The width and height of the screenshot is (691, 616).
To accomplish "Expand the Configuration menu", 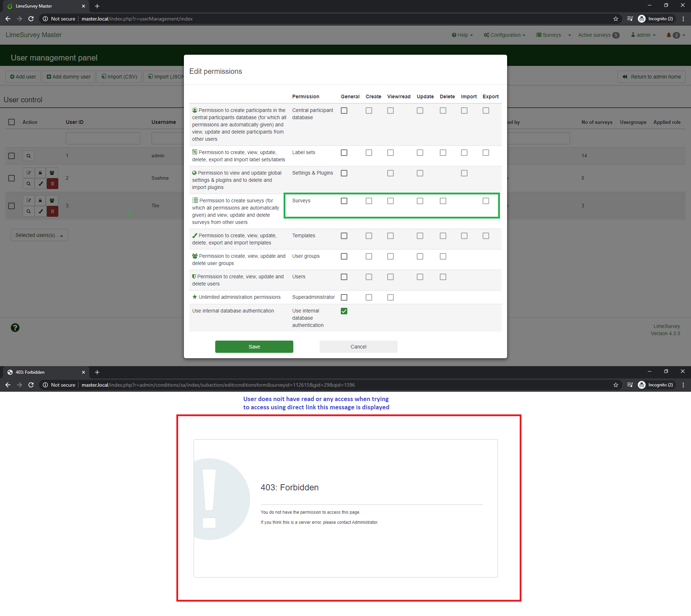I will pos(505,35).
